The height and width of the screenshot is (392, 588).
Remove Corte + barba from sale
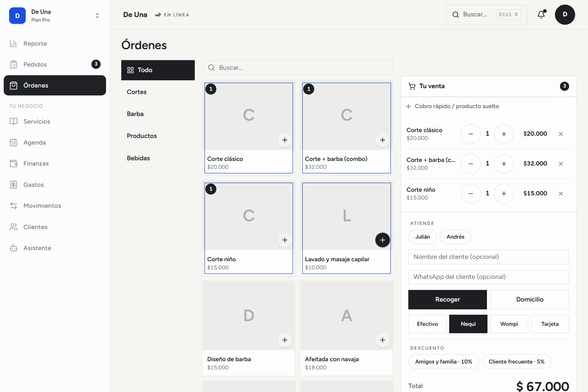pyautogui.click(x=561, y=164)
